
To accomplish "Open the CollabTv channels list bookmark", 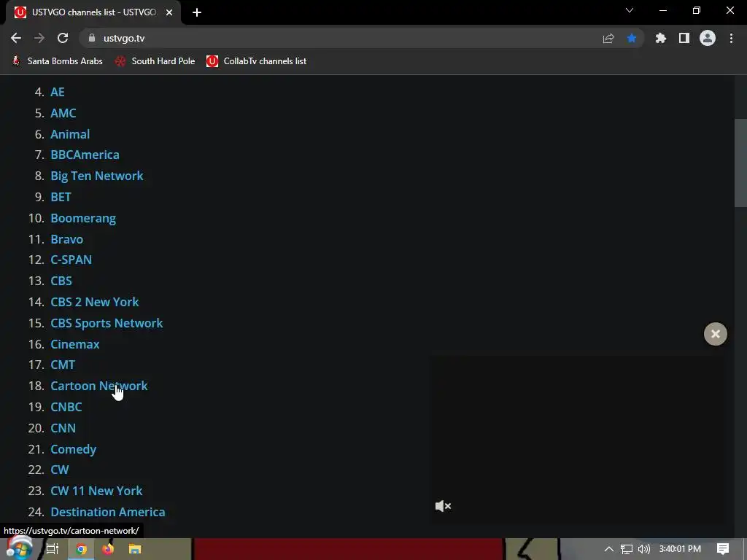I will tap(256, 61).
